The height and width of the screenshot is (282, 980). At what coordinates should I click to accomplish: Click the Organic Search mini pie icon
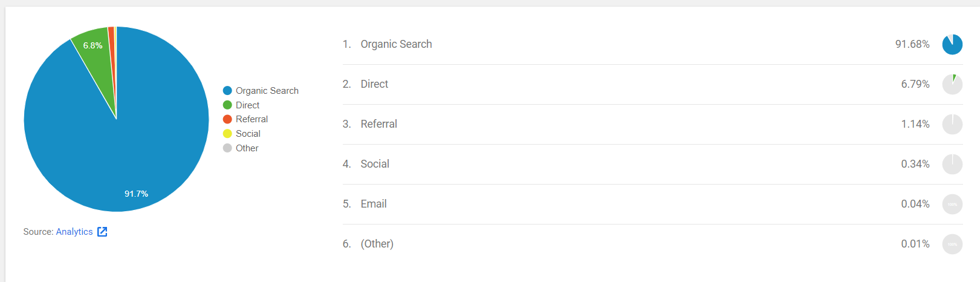952,44
